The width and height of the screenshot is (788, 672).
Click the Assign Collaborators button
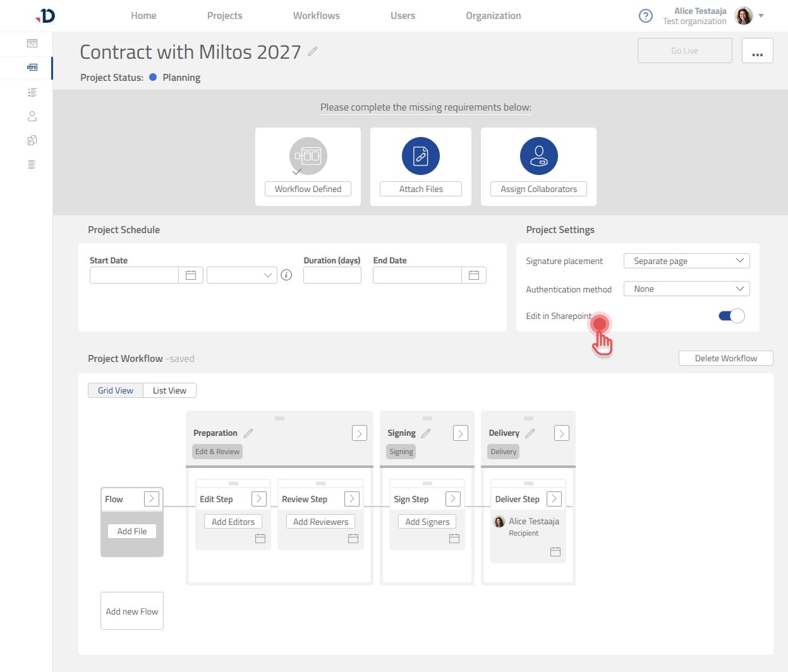pos(539,189)
